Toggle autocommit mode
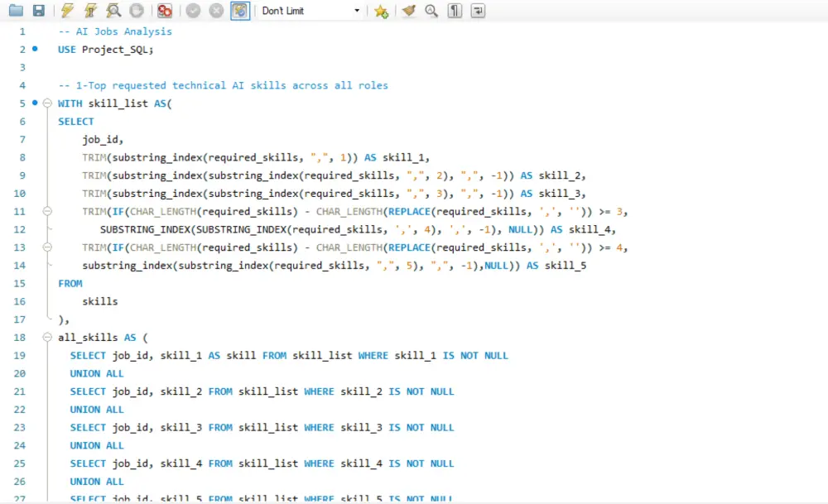 click(239, 10)
